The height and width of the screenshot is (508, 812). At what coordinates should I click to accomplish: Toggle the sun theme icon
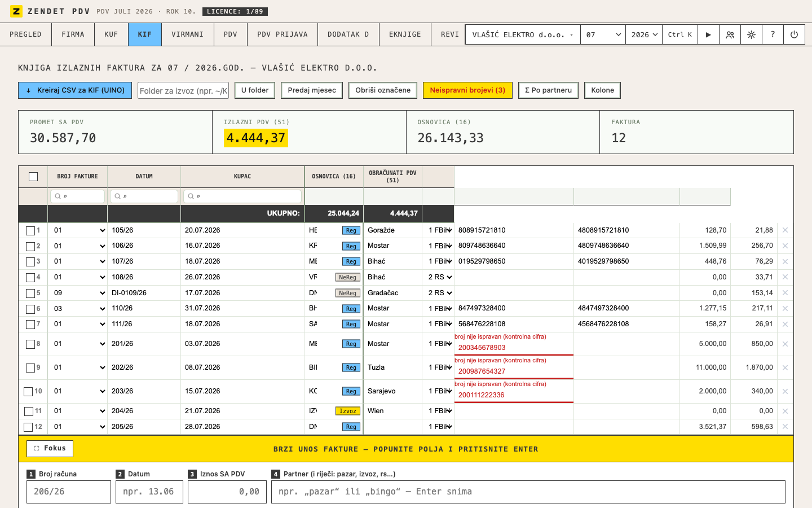pos(751,34)
